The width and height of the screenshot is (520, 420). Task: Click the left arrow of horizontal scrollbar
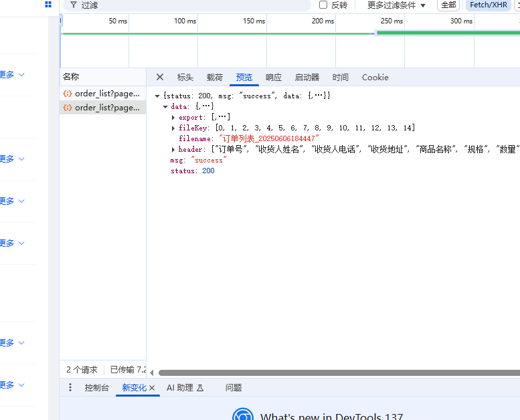click(152, 373)
